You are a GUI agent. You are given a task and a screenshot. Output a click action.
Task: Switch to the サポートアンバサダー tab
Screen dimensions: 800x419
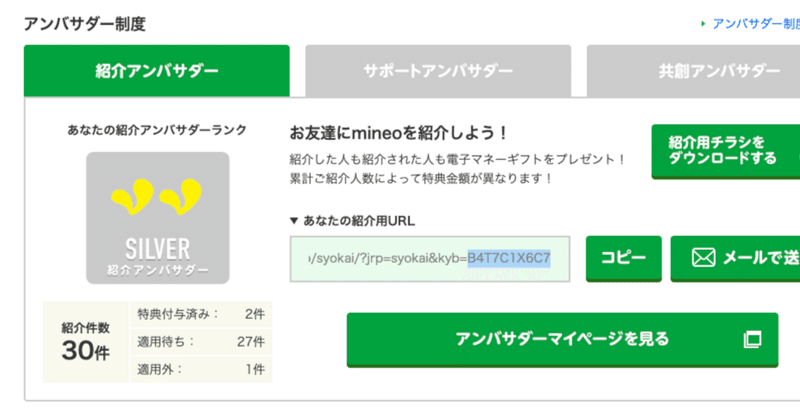(x=438, y=71)
